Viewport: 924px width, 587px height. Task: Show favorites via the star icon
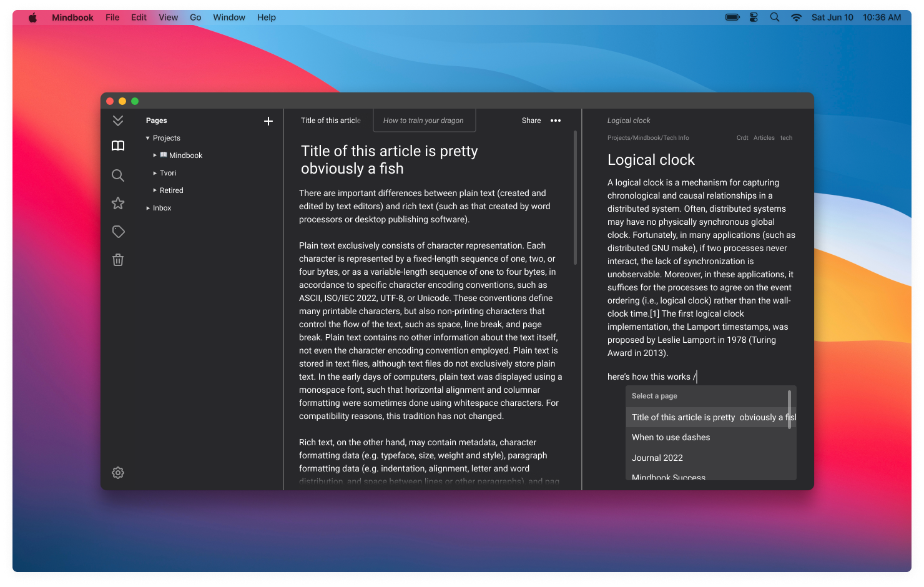click(x=118, y=203)
